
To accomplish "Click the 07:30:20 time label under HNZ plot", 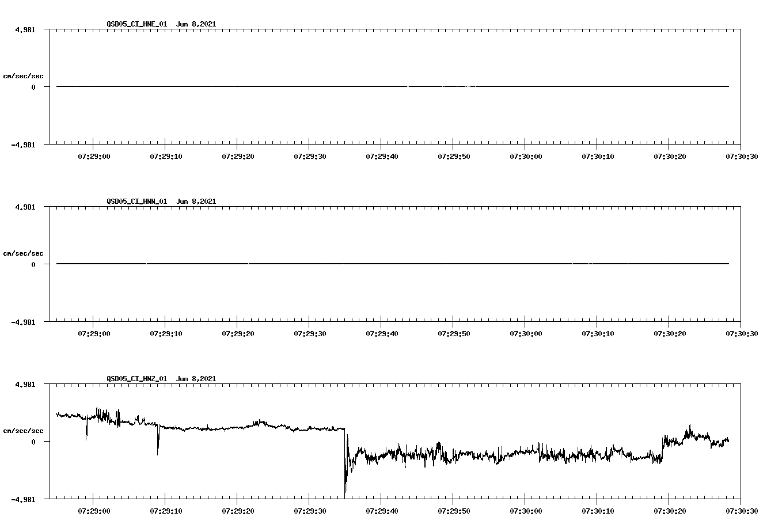I will (x=670, y=511).
